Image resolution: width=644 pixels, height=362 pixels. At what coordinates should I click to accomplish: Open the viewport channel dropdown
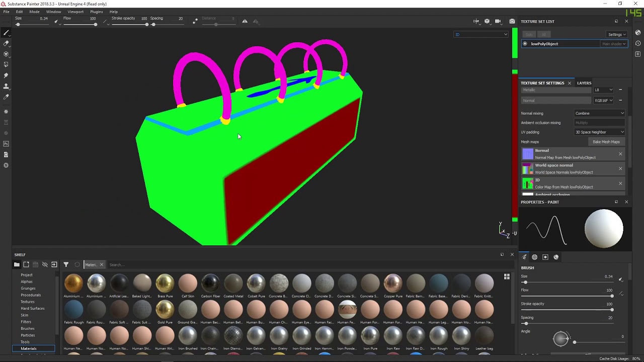(x=481, y=34)
